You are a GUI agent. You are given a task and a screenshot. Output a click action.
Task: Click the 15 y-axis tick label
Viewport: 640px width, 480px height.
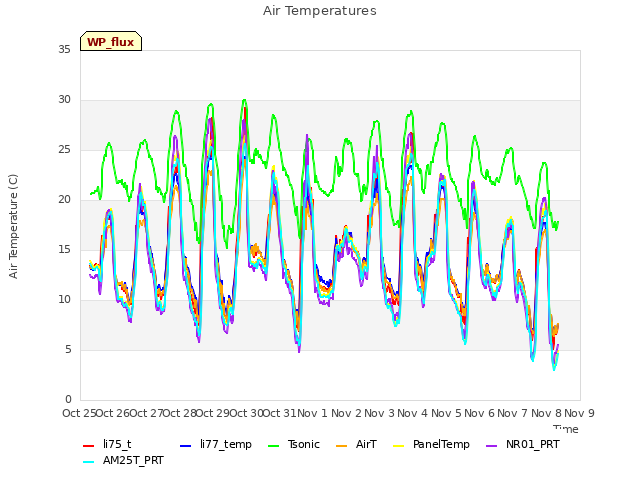[x=64, y=250]
